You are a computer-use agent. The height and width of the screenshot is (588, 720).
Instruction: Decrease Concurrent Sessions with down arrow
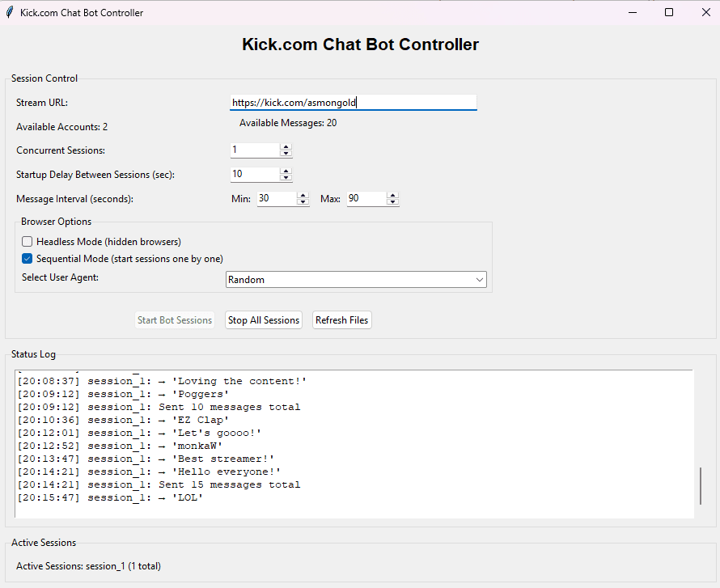286,154
